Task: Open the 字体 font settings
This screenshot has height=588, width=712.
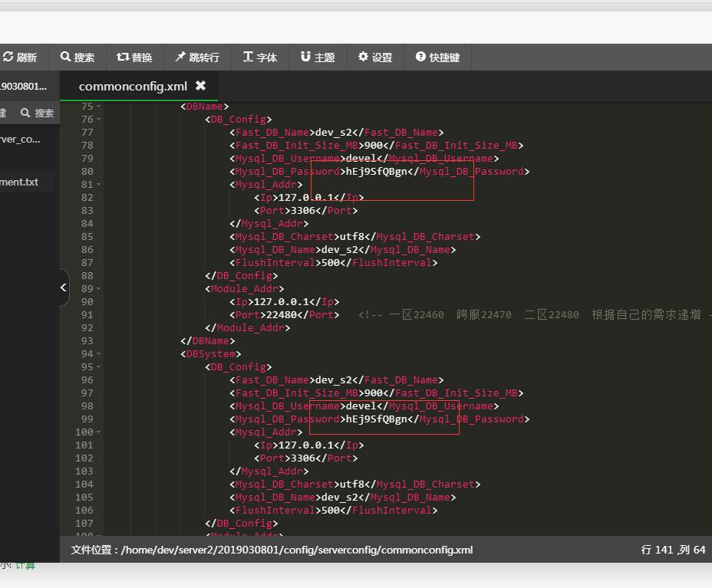Action: point(260,57)
